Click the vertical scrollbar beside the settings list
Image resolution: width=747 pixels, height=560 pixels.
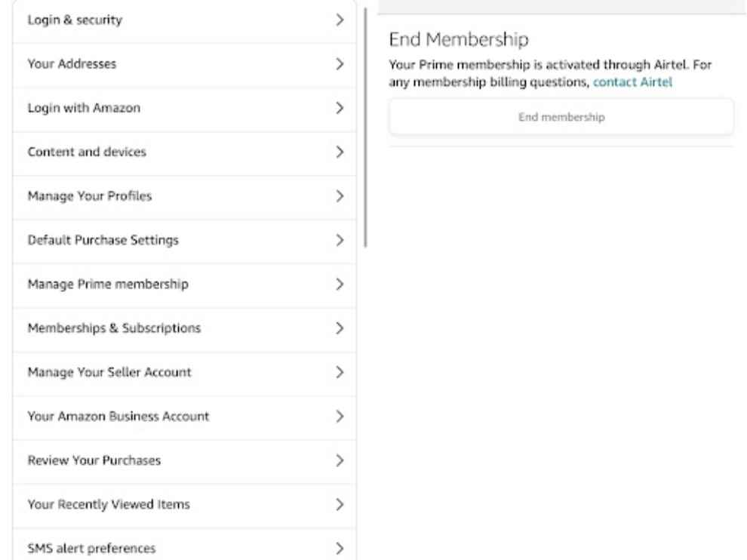pyautogui.click(x=365, y=128)
